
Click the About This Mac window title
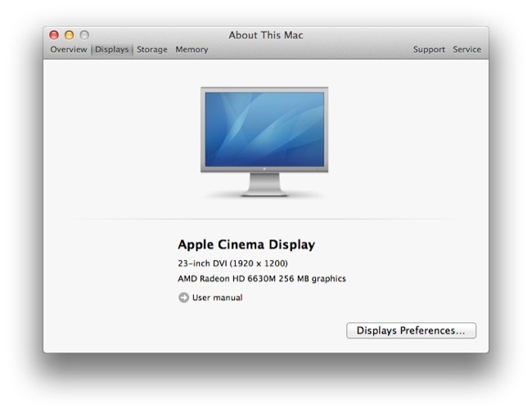click(x=266, y=35)
